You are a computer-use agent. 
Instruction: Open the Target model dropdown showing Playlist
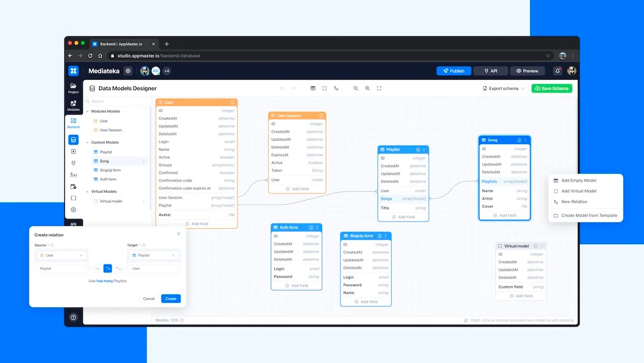153,256
